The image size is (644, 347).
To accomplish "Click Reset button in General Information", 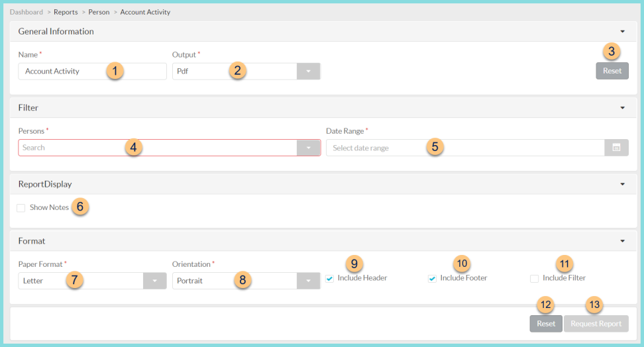I will tap(612, 71).
